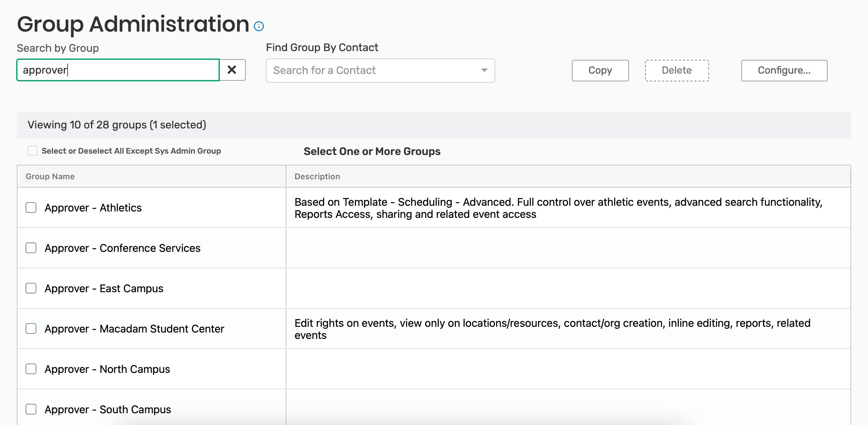Clear the group search with the X icon
Image resolution: width=868 pixels, height=425 pixels.
[x=232, y=70]
